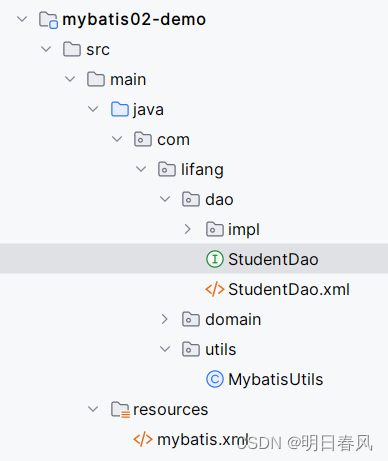Select the MybatisUtils class
Screen dimensions: 388x461
point(275,379)
